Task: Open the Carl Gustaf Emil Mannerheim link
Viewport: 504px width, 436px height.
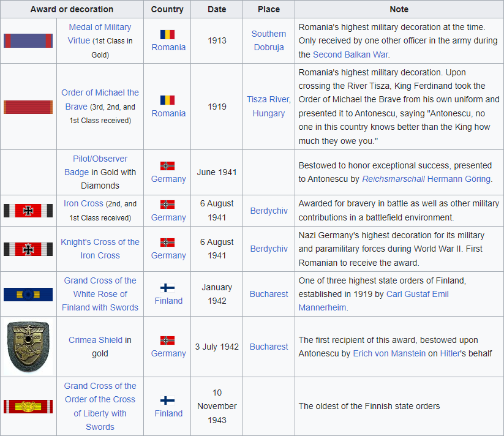Action: click(x=374, y=301)
